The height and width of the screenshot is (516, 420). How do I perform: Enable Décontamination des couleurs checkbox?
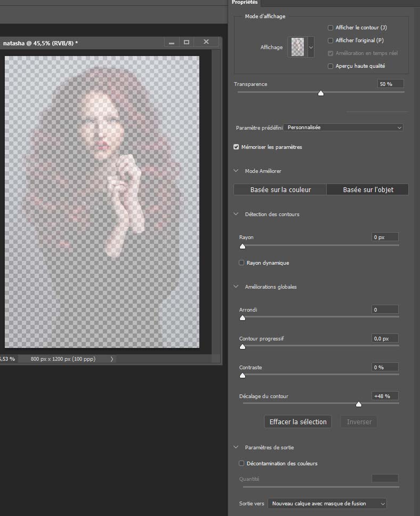pos(241,463)
